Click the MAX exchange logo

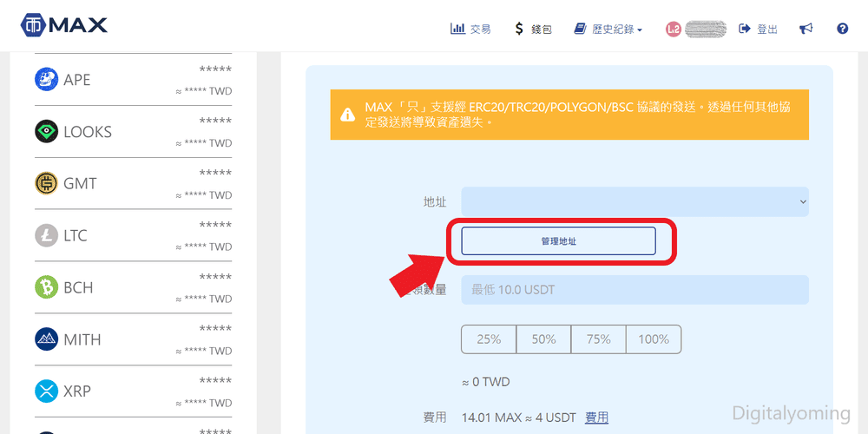tap(63, 25)
